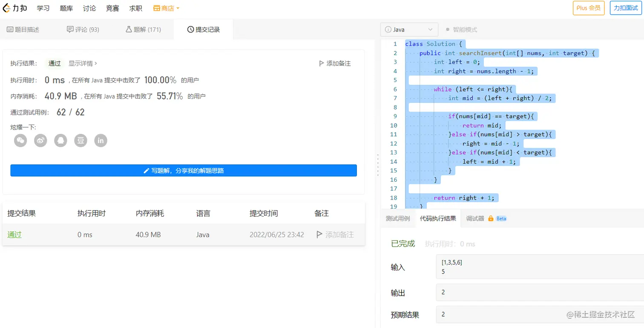Viewport: 644px width, 328px height.
Task: Click the 2022/06/25 23:42 submission time
Action: [x=277, y=235]
